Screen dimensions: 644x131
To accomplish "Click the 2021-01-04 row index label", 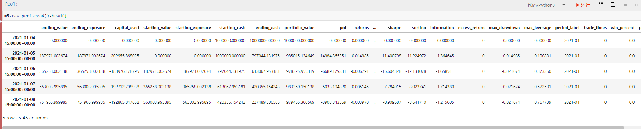I will (x=20, y=41).
